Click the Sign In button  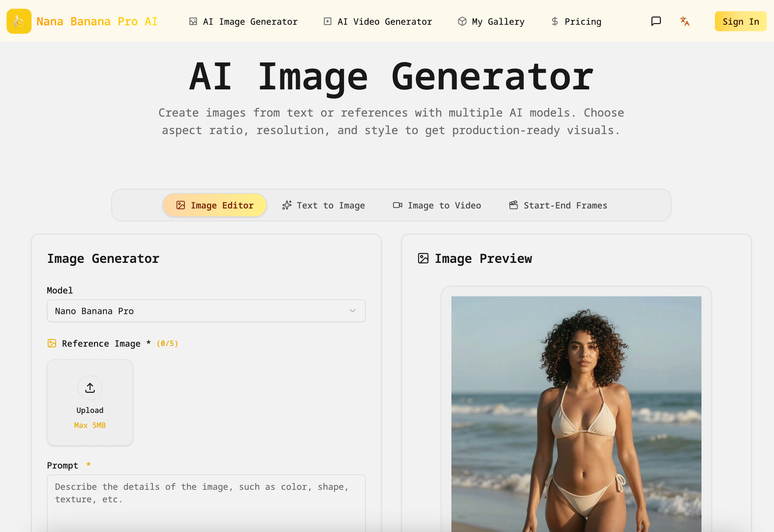[x=740, y=21]
